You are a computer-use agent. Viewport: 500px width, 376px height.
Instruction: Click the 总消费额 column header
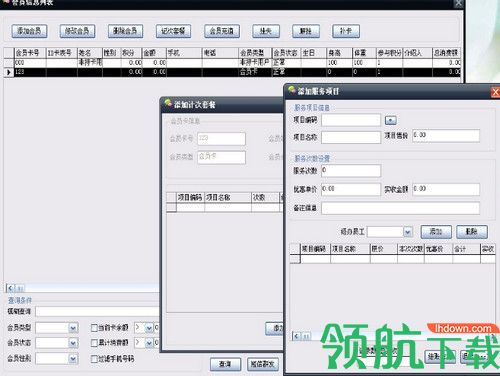click(x=447, y=53)
